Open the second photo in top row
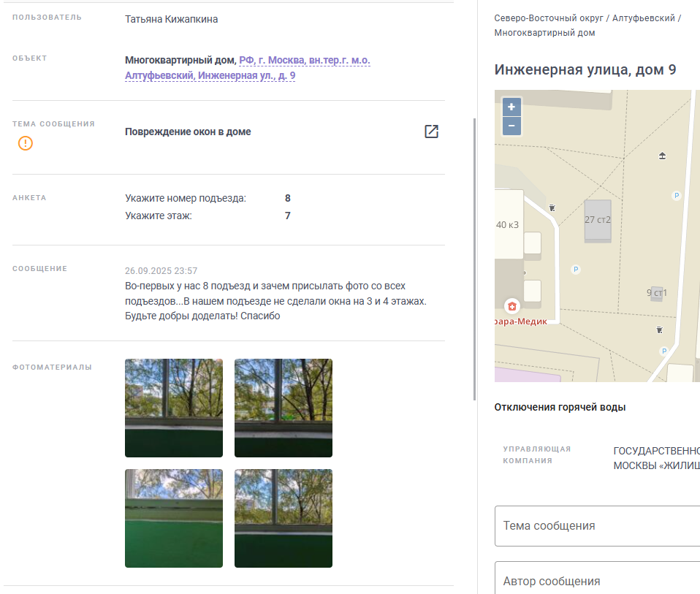Image resolution: width=700 pixels, height=594 pixels. tap(284, 408)
